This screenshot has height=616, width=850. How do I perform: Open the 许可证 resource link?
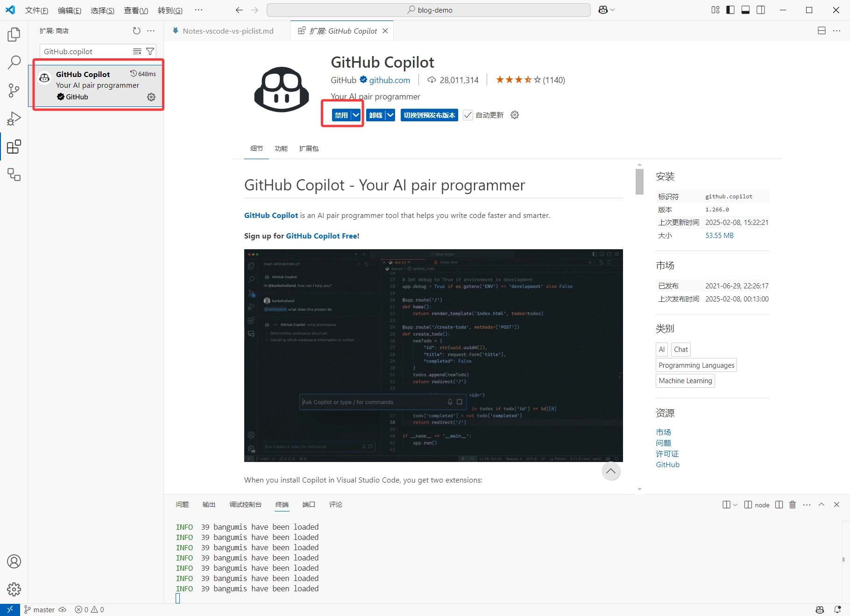point(667,454)
